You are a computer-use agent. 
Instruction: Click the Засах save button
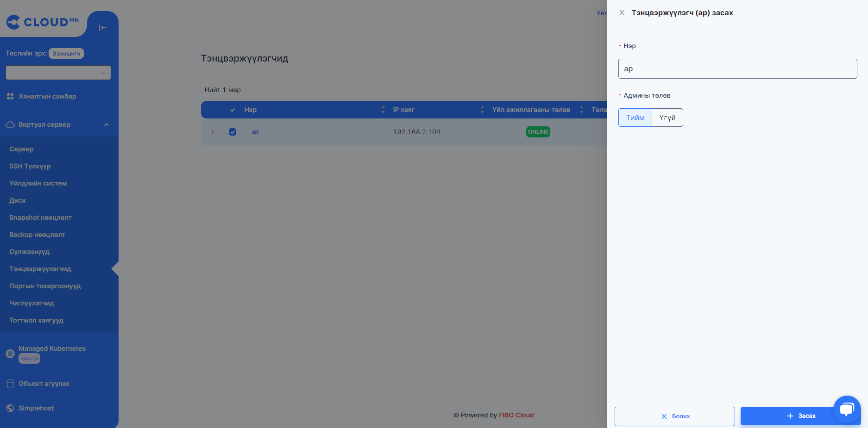tap(800, 416)
